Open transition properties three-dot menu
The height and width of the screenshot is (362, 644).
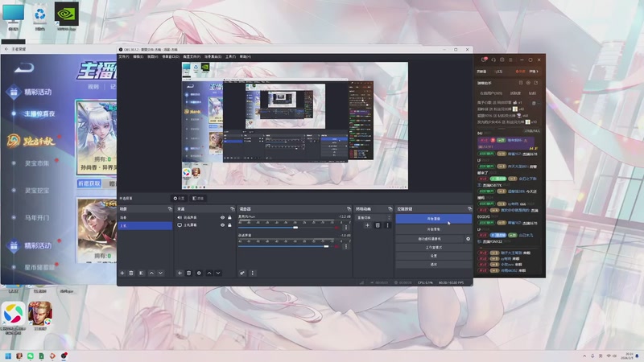click(387, 225)
